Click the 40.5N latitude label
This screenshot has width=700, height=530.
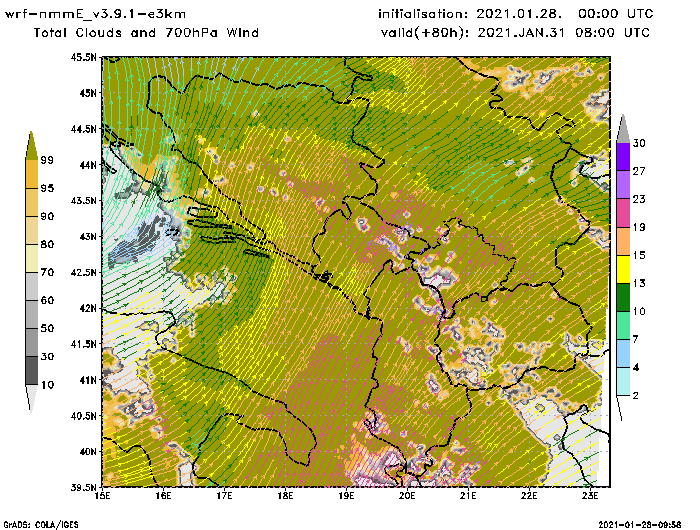[83, 416]
